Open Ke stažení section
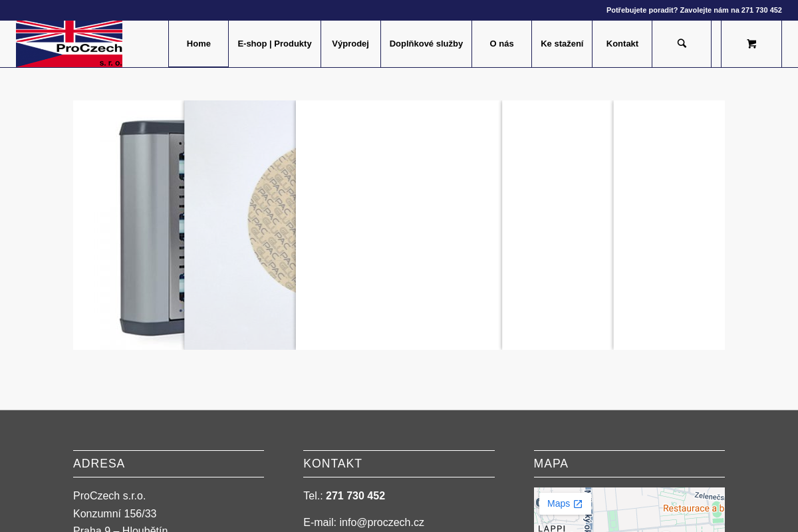This screenshot has height=532, width=798. pos(562,44)
